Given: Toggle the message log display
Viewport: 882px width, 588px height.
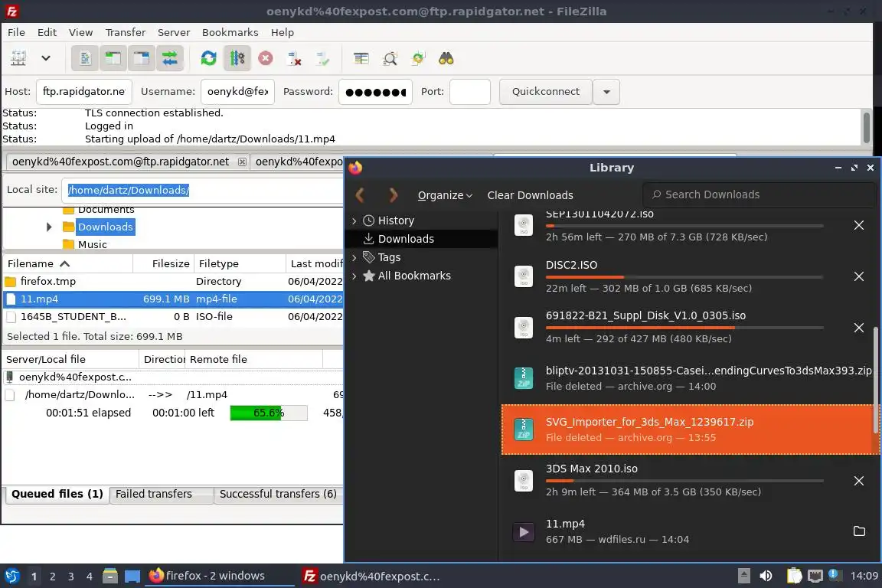Looking at the screenshot, I should pyautogui.click(x=85, y=58).
